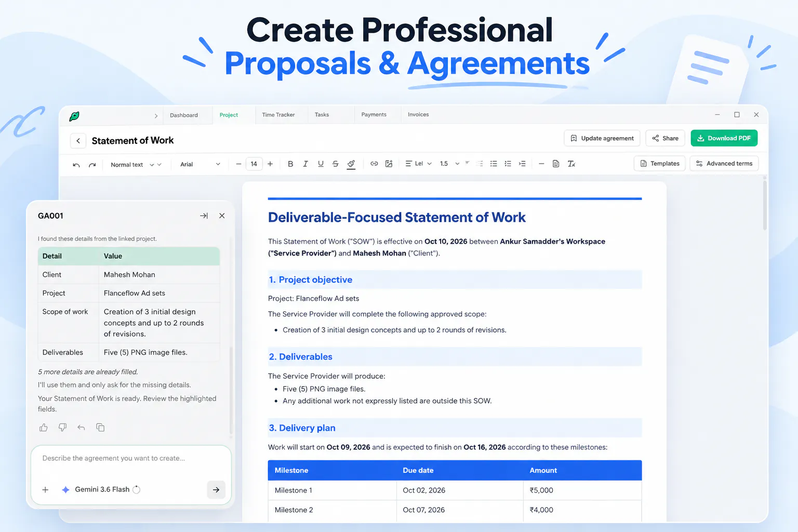
Task: Choose the Gemini 3.6 Flash model selector
Action: pyautogui.click(x=101, y=489)
